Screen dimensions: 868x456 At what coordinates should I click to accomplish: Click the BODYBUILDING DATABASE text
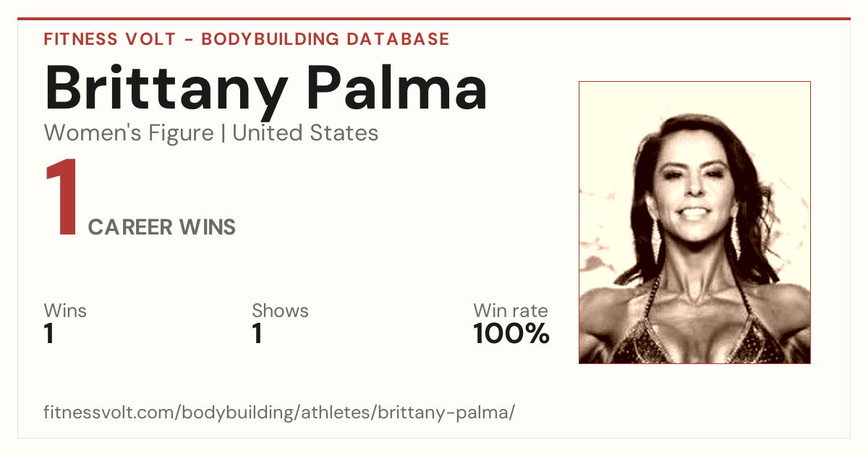pyautogui.click(x=325, y=39)
